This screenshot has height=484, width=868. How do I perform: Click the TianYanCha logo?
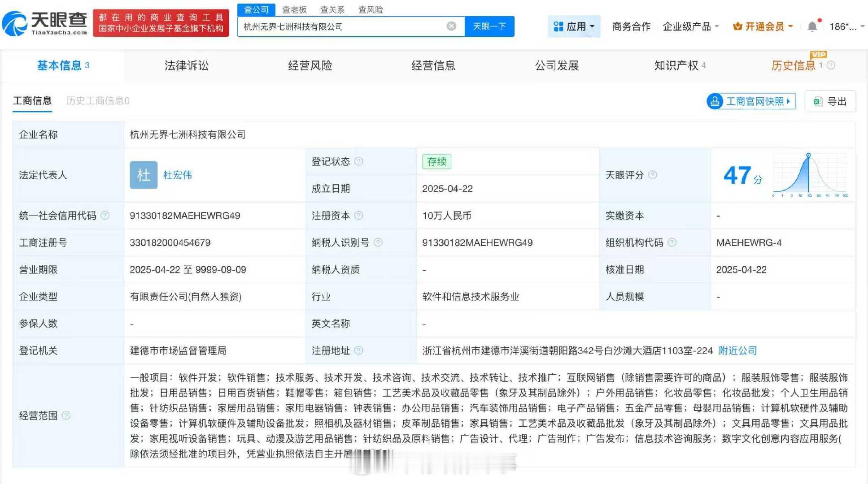pos(45,23)
